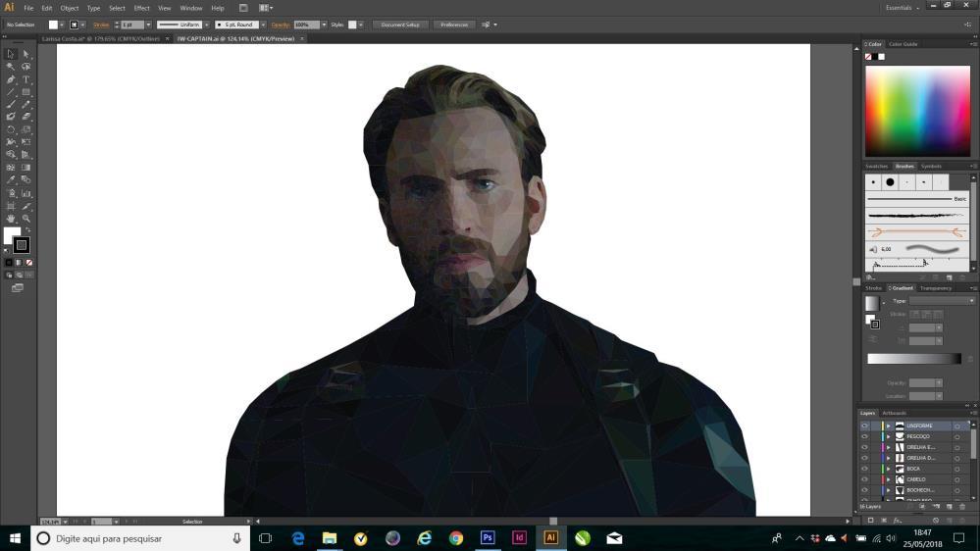Switch to the Transparency panel tab
Image resolution: width=980 pixels, height=551 pixels.
coord(936,288)
